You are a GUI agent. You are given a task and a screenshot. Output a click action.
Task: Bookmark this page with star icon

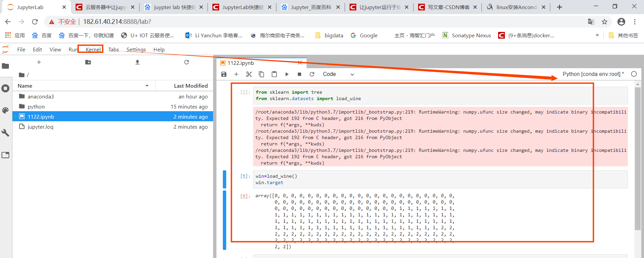tap(604, 22)
